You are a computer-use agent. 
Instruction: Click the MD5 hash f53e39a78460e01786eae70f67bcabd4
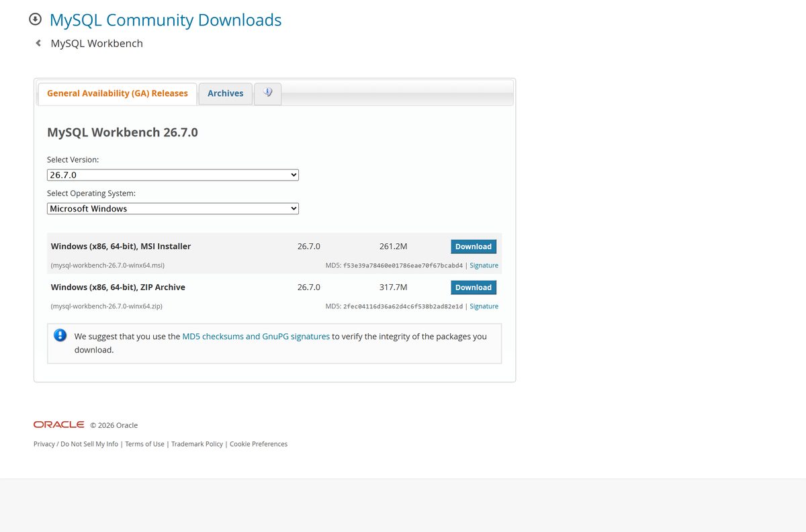[x=403, y=265]
